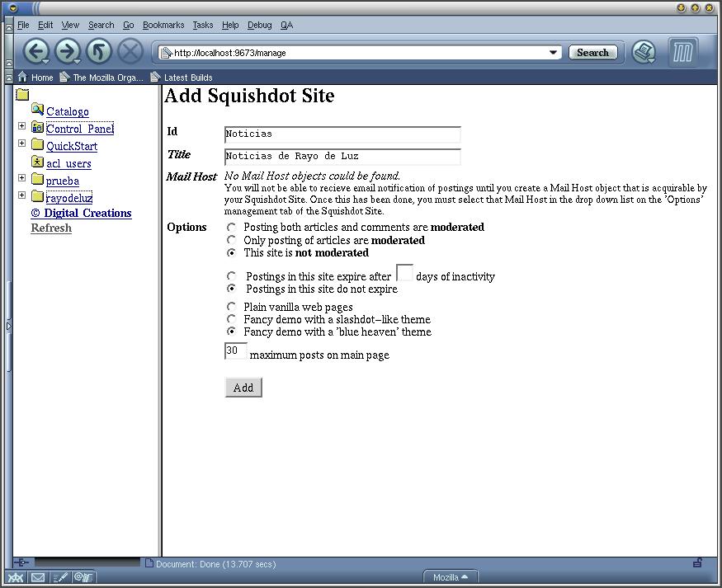Go back with the Back arrow button

[x=36, y=50]
